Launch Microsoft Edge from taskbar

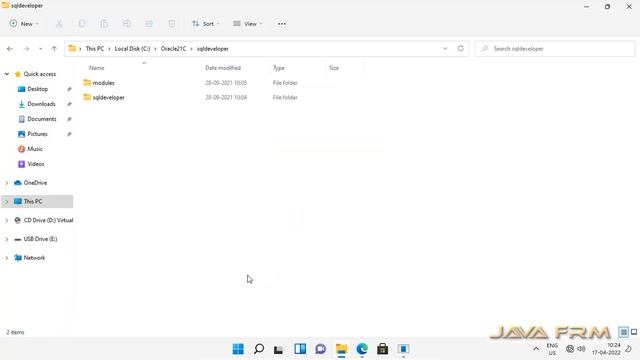pos(362,349)
